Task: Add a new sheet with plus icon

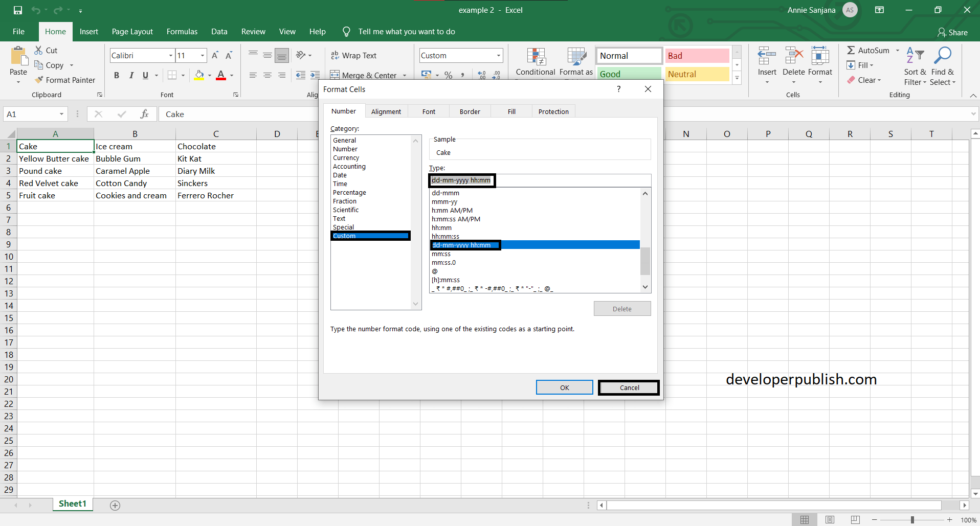Action: pyautogui.click(x=115, y=505)
